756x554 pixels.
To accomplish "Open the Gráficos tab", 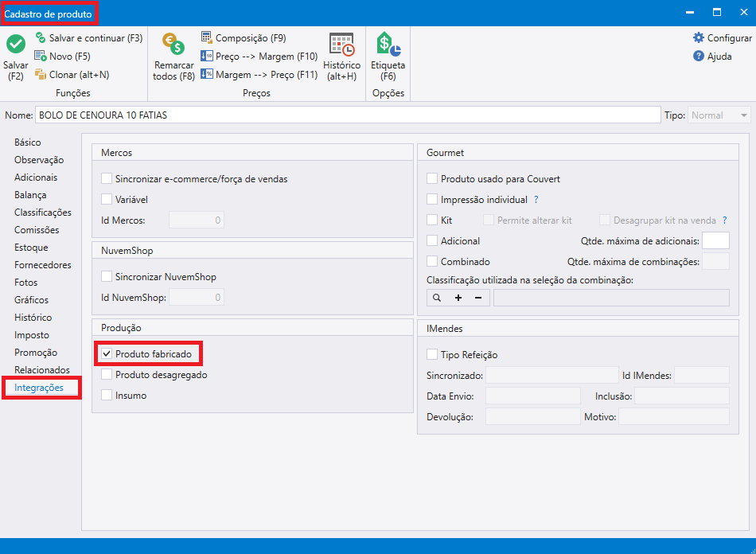I will coord(31,300).
